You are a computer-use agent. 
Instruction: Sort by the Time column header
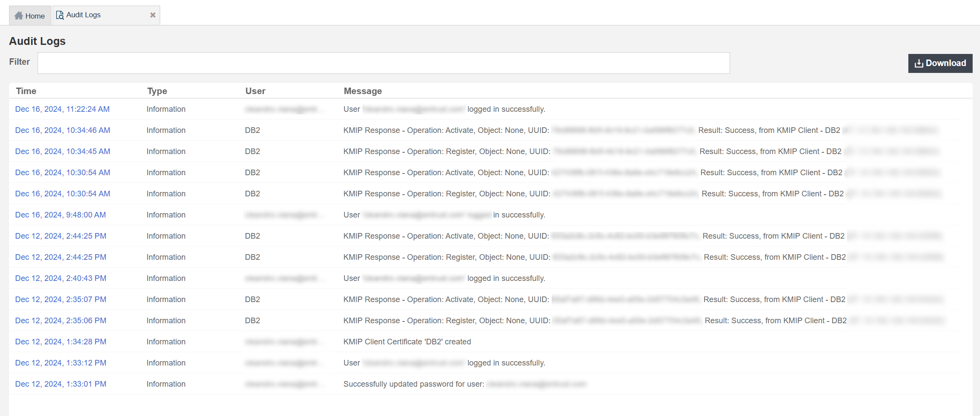tap(26, 91)
